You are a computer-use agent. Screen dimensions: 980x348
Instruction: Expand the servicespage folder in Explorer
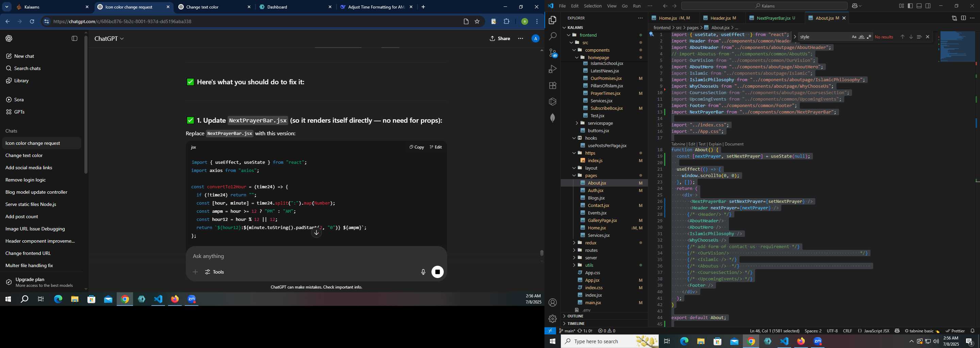[577, 123]
